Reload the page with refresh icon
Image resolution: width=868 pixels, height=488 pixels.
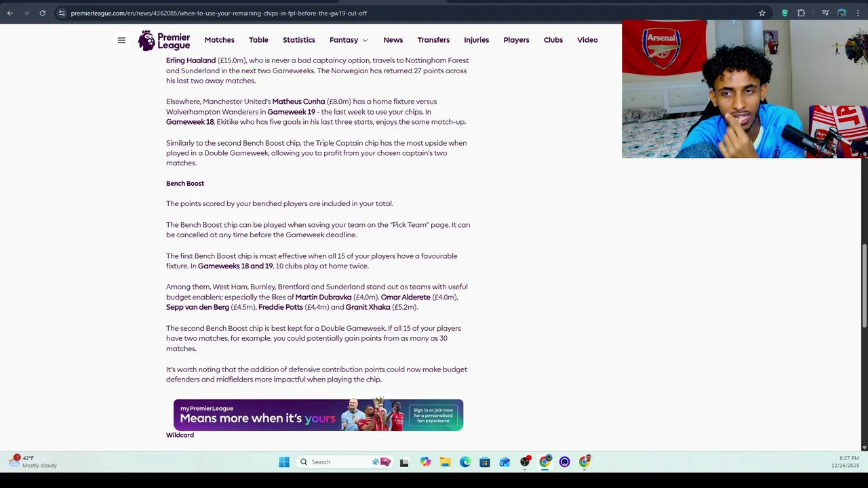tap(42, 13)
